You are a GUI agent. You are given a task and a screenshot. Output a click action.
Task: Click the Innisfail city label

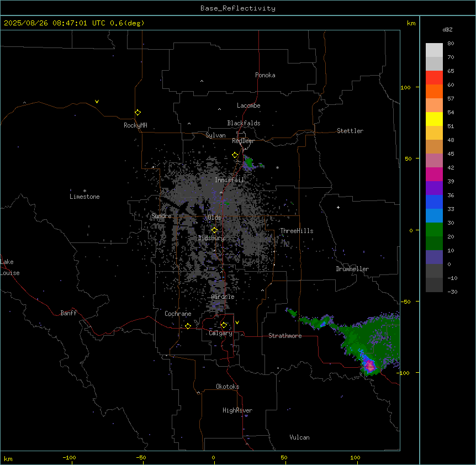point(229,180)
